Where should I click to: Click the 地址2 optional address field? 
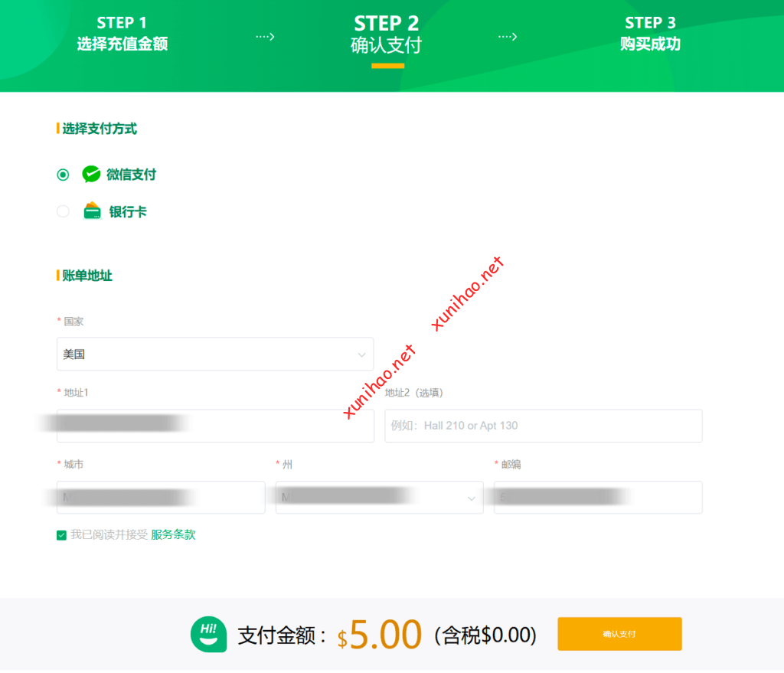pos(543,426)
